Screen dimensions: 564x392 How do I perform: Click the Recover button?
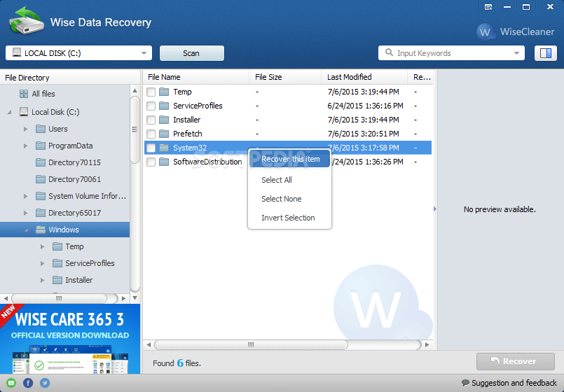[x=516, y=361]
